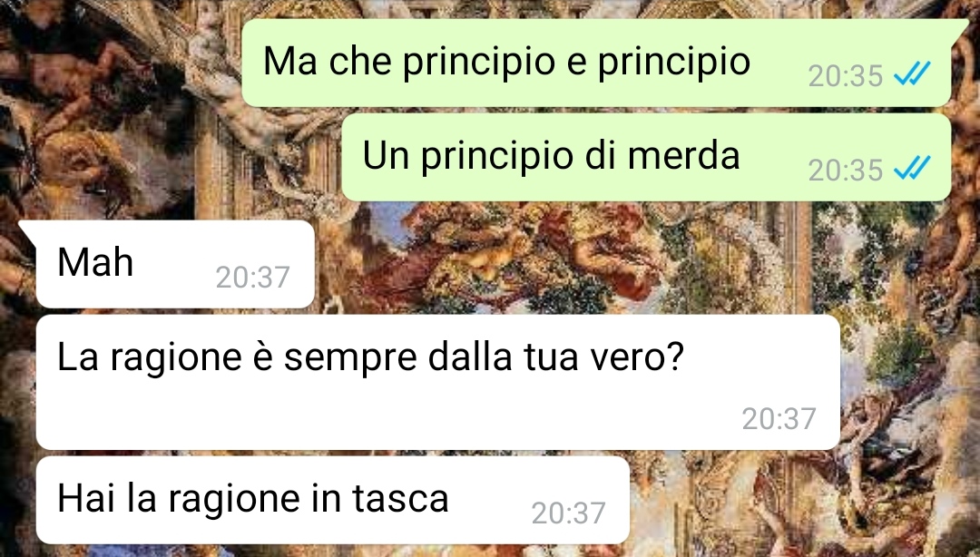Tap the 20:37 timestamp beside 'Mah'

(x=253, y=278)
